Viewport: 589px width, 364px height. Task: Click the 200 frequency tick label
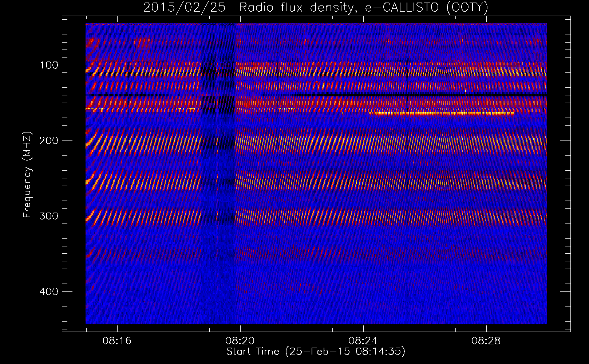[49, 141]
